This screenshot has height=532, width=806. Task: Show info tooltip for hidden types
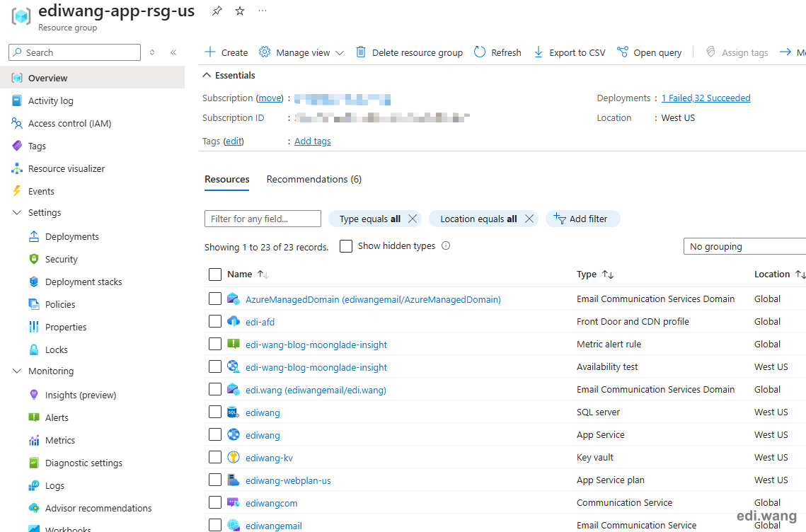[446, 245]
